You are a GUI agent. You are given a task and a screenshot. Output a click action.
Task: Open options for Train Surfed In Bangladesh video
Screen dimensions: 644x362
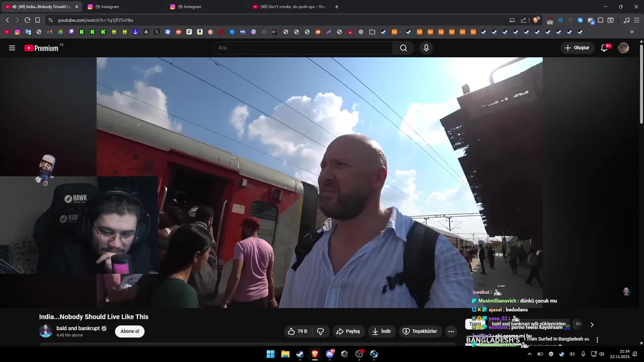click(597, 340)
